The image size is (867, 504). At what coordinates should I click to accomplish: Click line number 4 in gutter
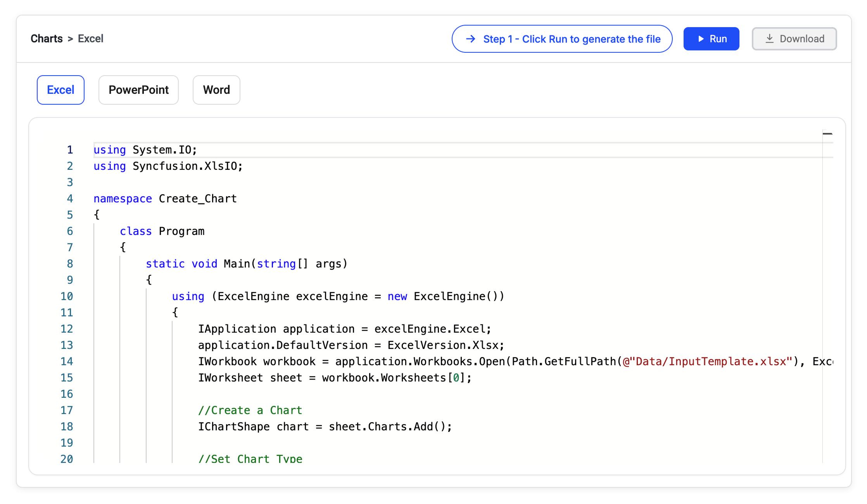pos(70,198)
